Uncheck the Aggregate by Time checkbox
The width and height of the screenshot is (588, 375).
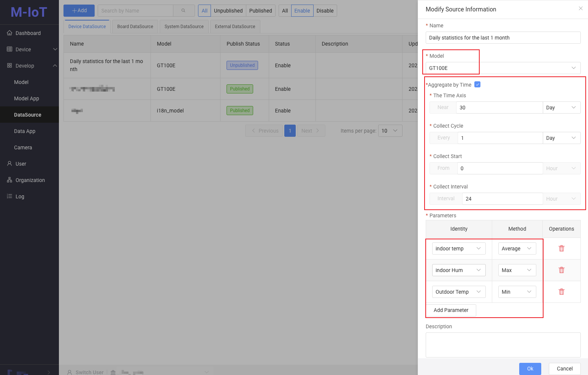click(x=477, y=84)
